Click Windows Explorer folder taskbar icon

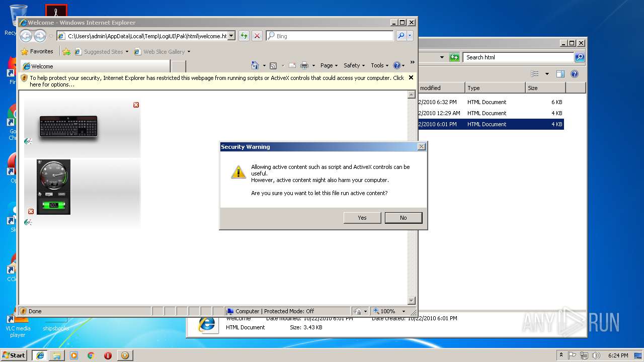pos(57,355)
